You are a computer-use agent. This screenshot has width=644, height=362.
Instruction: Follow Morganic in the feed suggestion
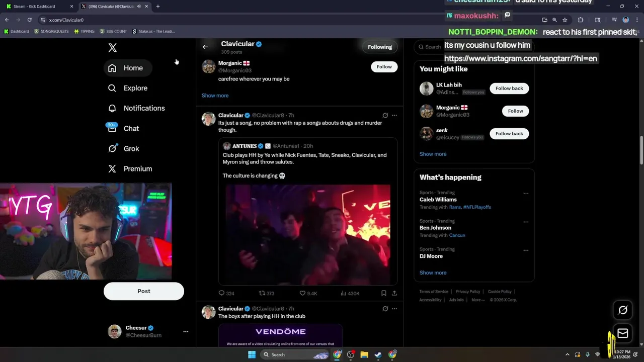pyautogui.click(x=384, y=67)
